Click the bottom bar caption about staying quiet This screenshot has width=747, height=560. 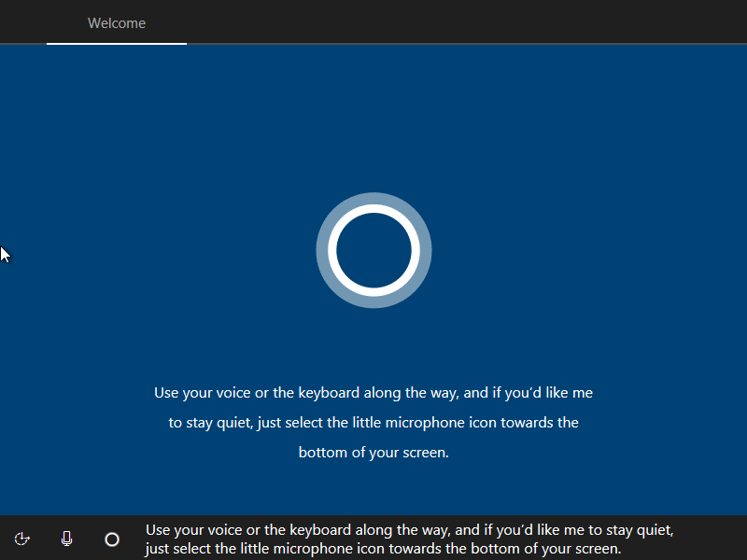pos(409,539)
